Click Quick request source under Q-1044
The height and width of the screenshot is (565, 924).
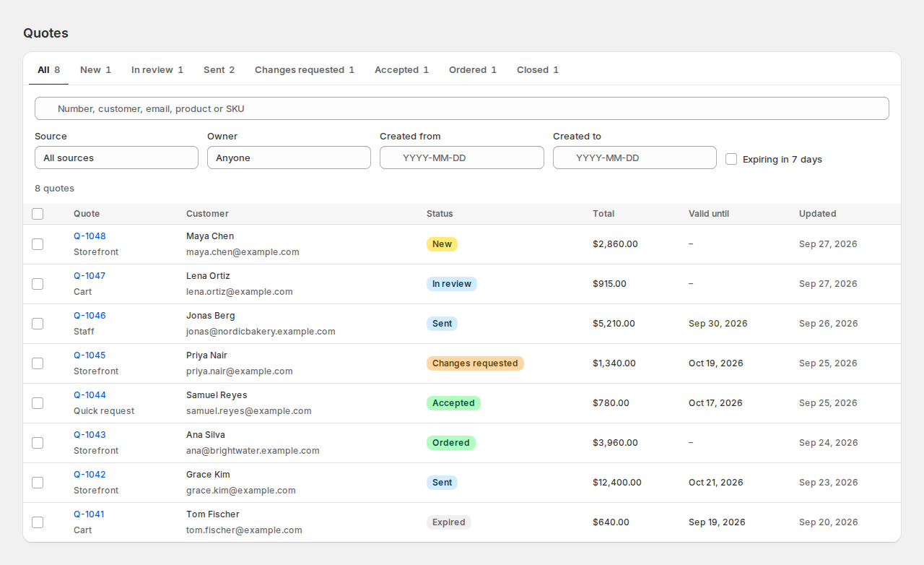coord(104,411)
